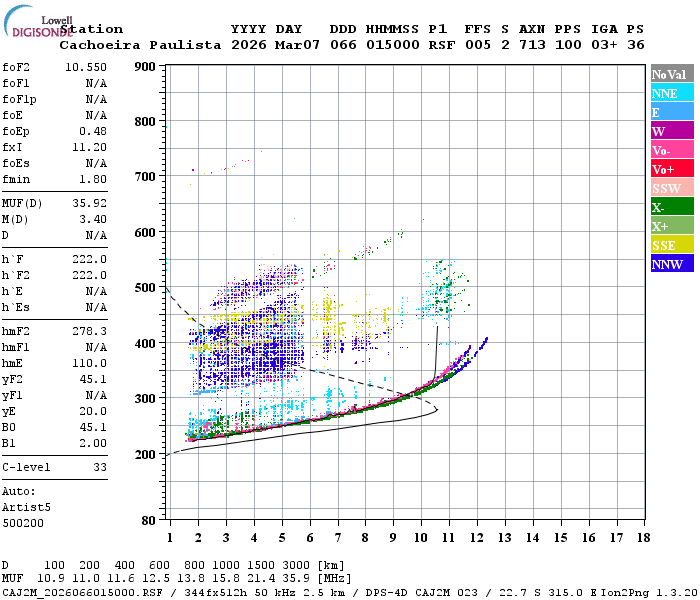Click the Cachoeira Paulista station name
The image size is (700, 600).
140,45
